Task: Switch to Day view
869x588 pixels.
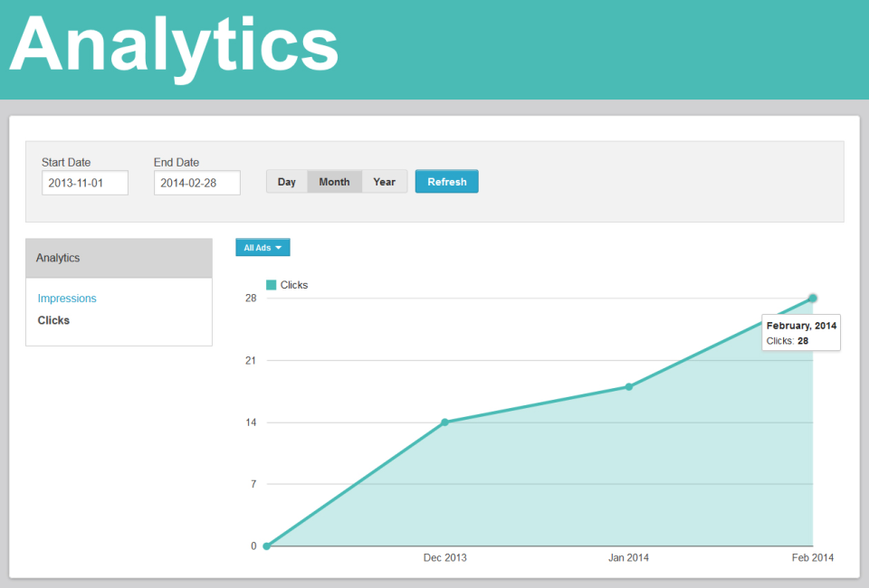Action: click(286, 181)
